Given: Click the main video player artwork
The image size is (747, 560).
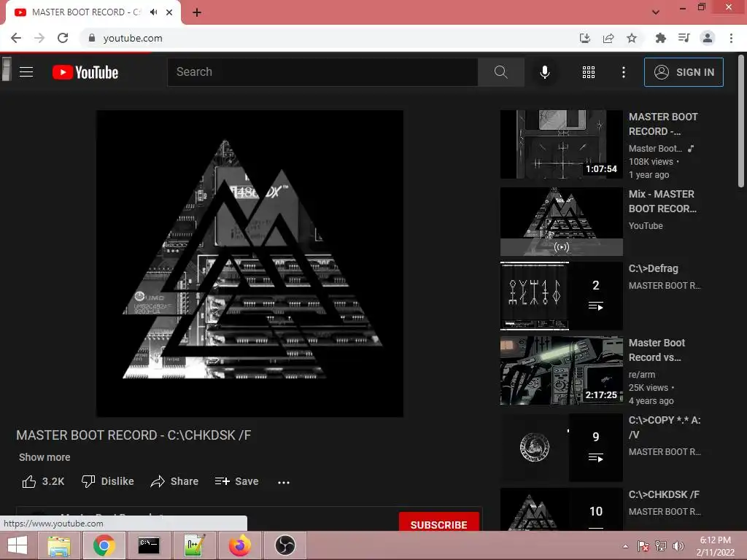Looking at the screenshot, I should coord(249,263).
